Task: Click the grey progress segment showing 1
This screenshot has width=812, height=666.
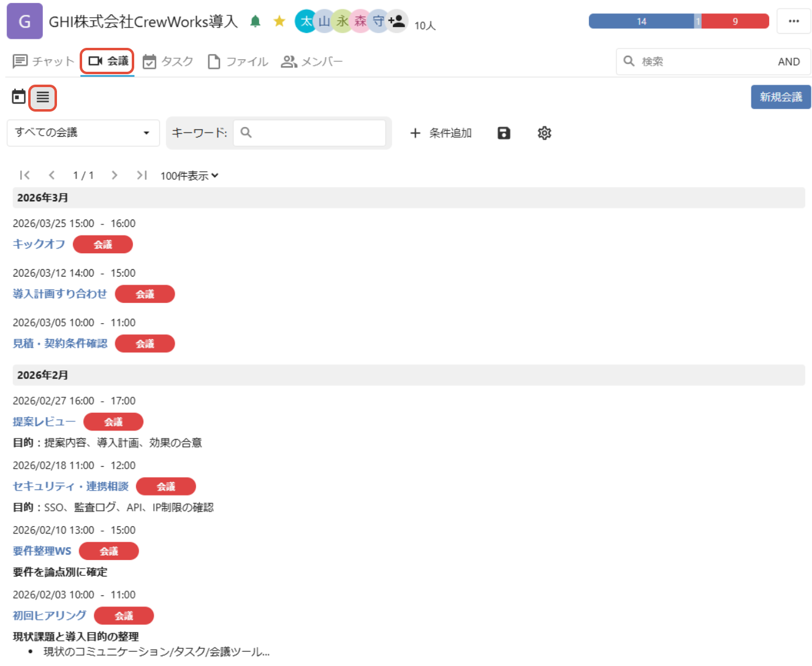Action: point(697,21)
